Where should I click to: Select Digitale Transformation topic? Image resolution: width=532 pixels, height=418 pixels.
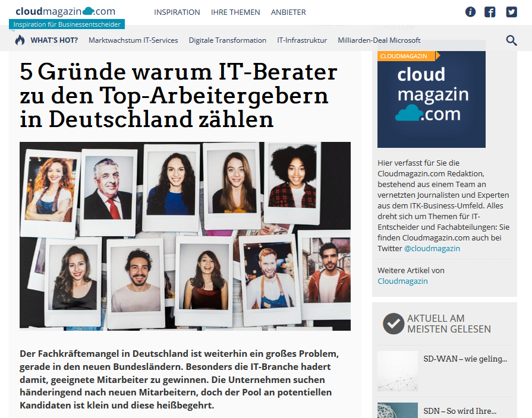[x=227, y=40]
